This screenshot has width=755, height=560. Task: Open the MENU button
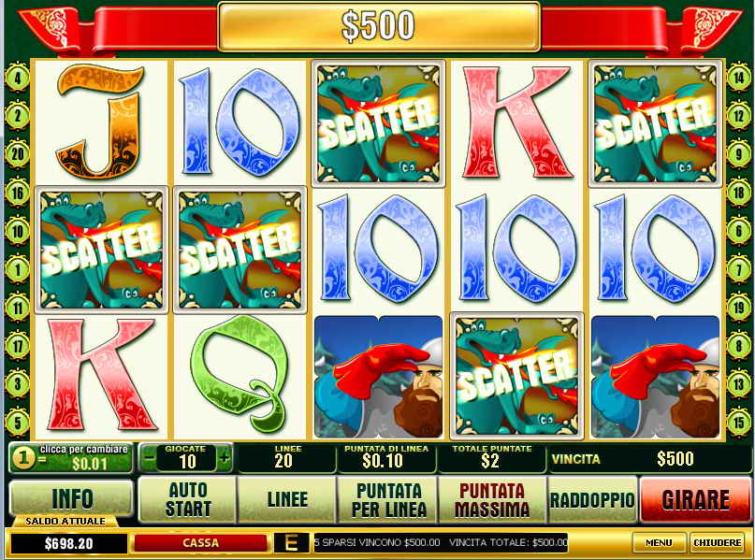(659, 542)
